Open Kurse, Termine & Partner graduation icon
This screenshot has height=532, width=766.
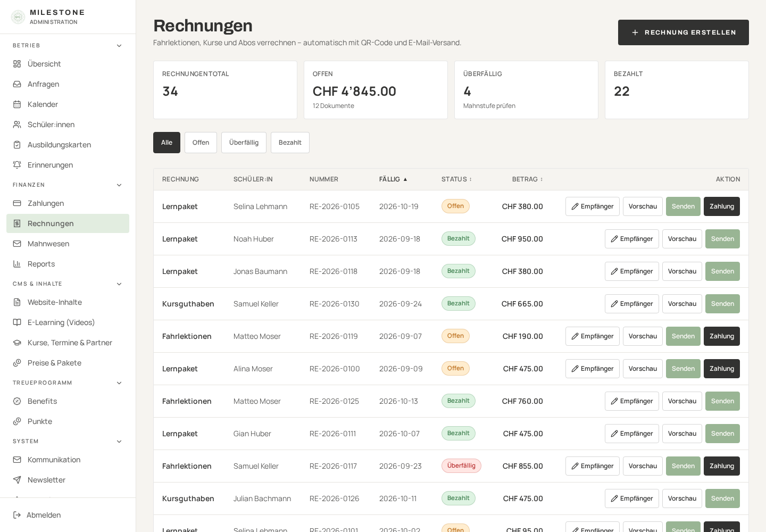coord(17,343)
